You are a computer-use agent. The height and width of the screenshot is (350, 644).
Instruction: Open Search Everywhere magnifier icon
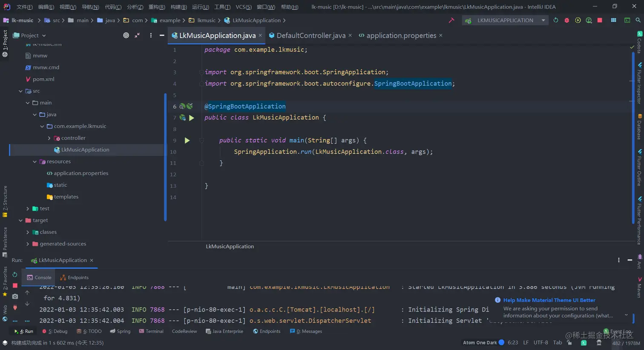click(x=638, y=20)
